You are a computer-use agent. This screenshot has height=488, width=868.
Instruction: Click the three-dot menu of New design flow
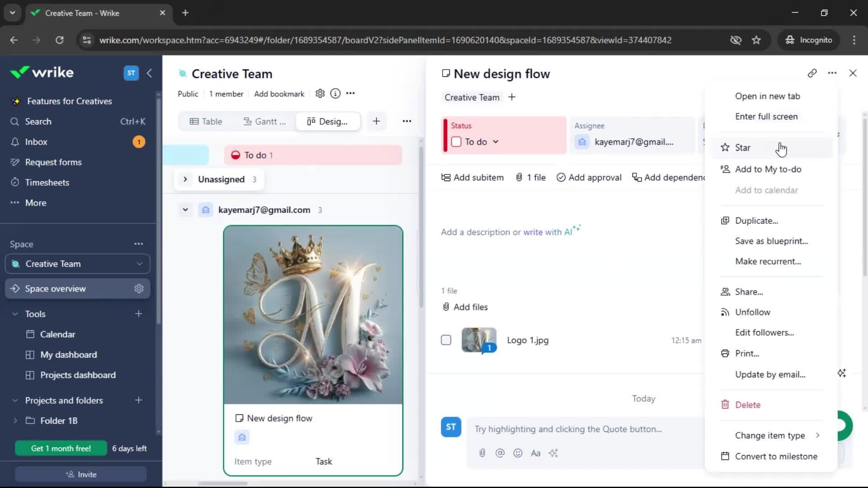pos(832,73)
